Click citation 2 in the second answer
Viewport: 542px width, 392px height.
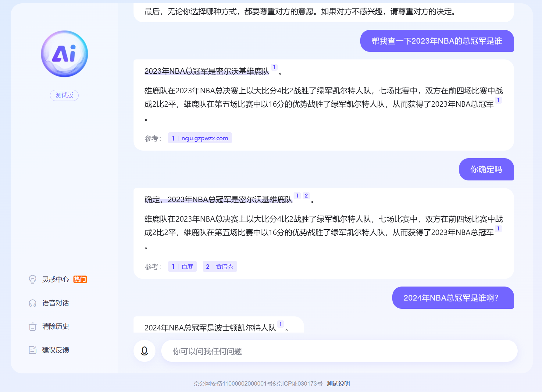coord(306,196)
